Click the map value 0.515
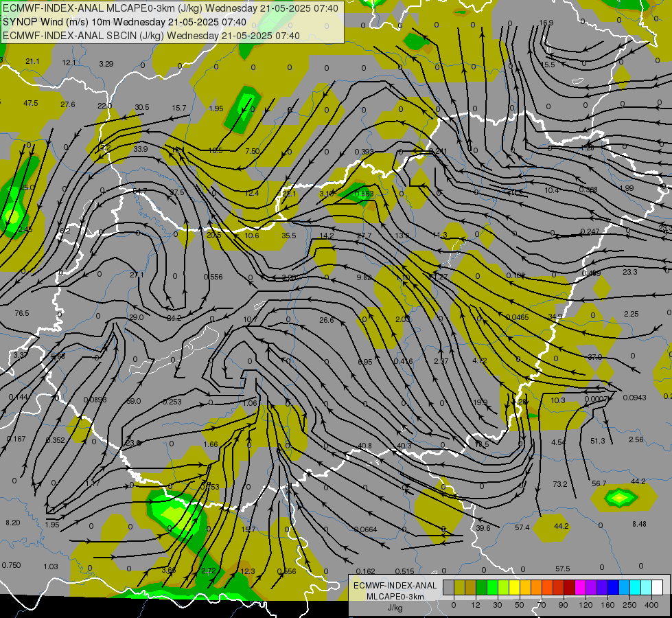Image resolution: width=672 pixels, height=618 pixels. (404, 571)
